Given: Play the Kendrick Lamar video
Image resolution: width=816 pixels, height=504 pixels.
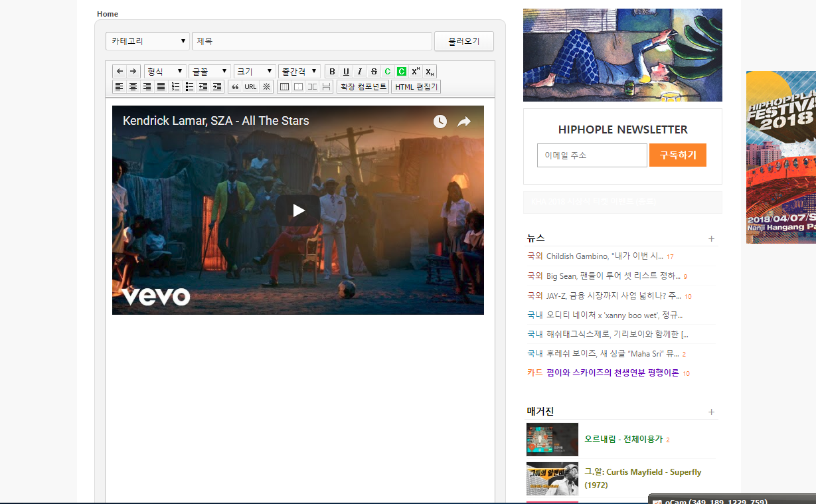Looking at the screenshot, I should click(298, 210).
